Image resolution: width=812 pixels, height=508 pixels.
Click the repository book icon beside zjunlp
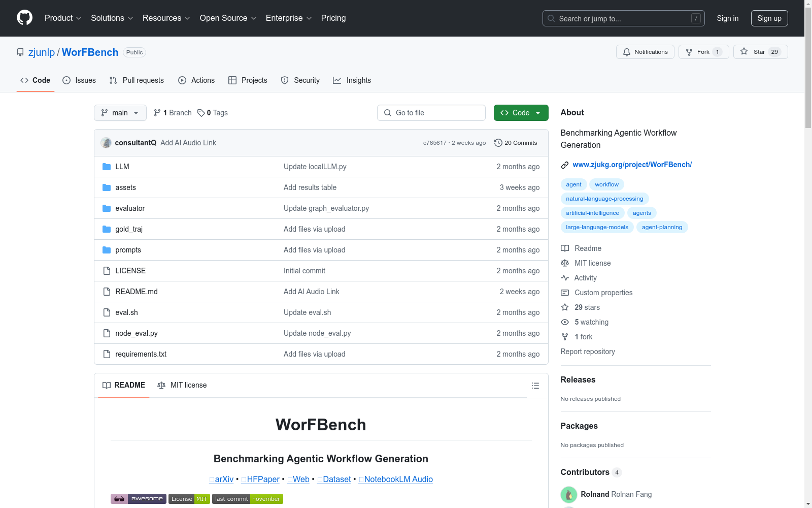coord(20,52)
